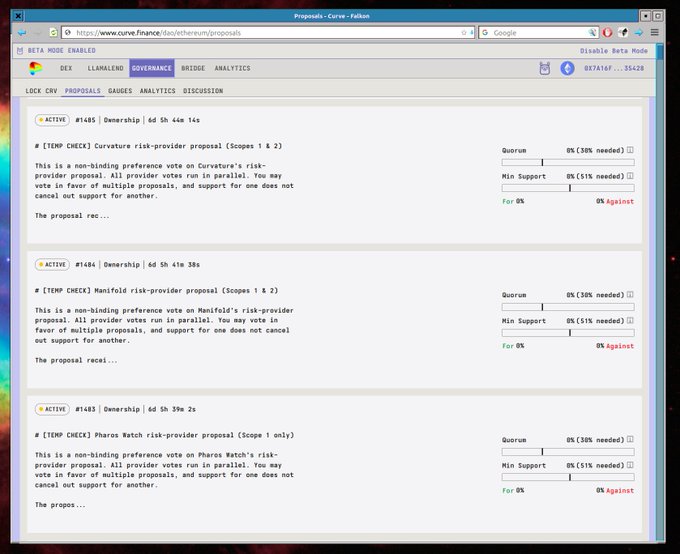Image resolution: width=680 pixels, height=554 pixels.
Task: Click Min Support progress bar of proposal #1485
Action: pyautogui.click(x=568, y=188)
